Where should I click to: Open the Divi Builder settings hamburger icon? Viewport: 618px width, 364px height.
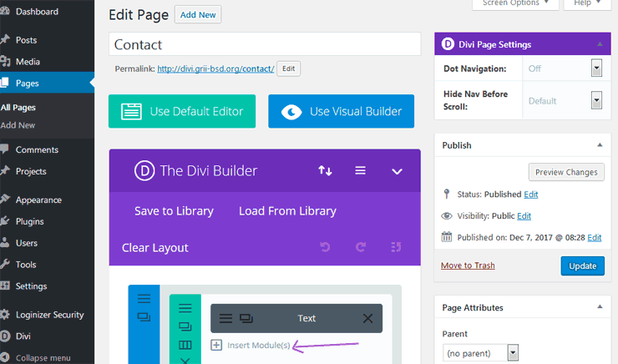(360, 170)
